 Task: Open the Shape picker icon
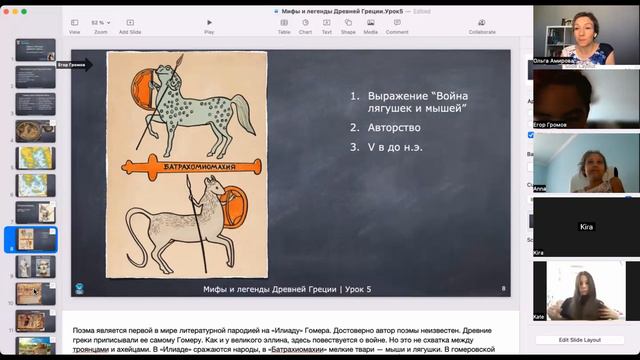tap(348, 23)
